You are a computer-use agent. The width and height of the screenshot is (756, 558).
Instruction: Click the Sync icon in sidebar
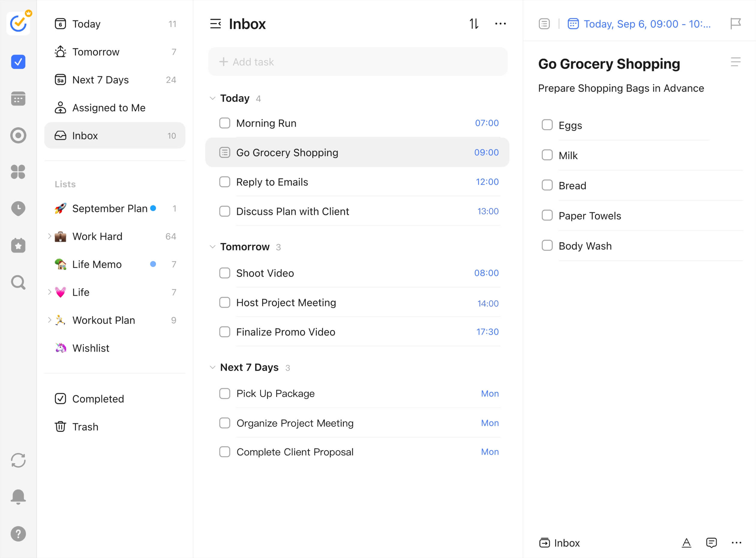tap(18, 460)
